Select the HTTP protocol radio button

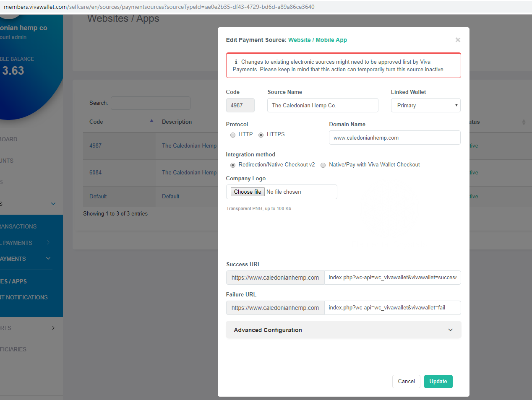pyautogui.click(x=233, y=135)
